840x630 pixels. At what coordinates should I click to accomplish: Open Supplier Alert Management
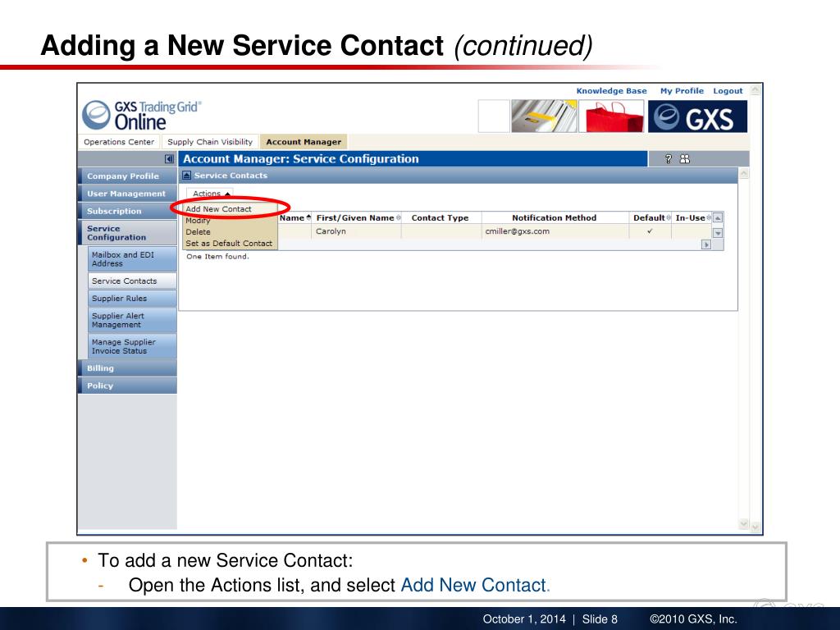pos(132,321)
